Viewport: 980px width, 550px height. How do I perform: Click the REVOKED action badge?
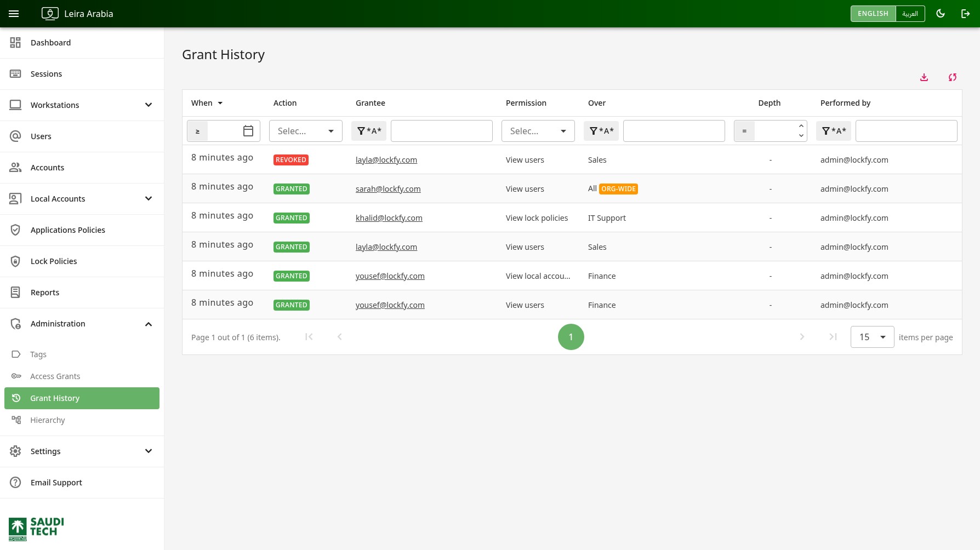[291, 160]
